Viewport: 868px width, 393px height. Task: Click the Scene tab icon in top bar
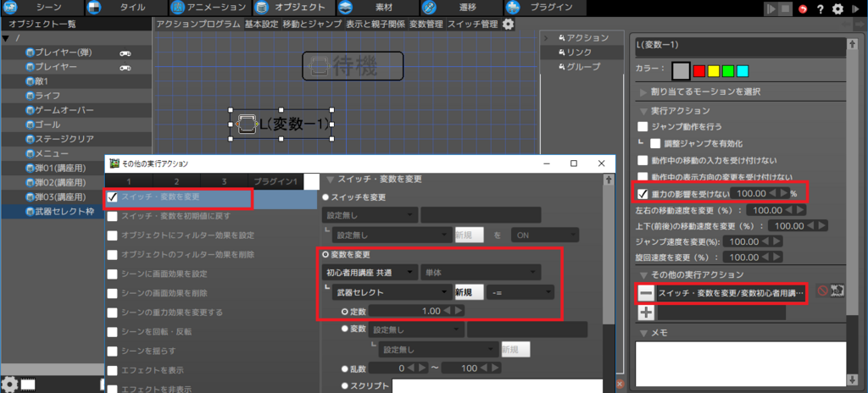point(9,8)
